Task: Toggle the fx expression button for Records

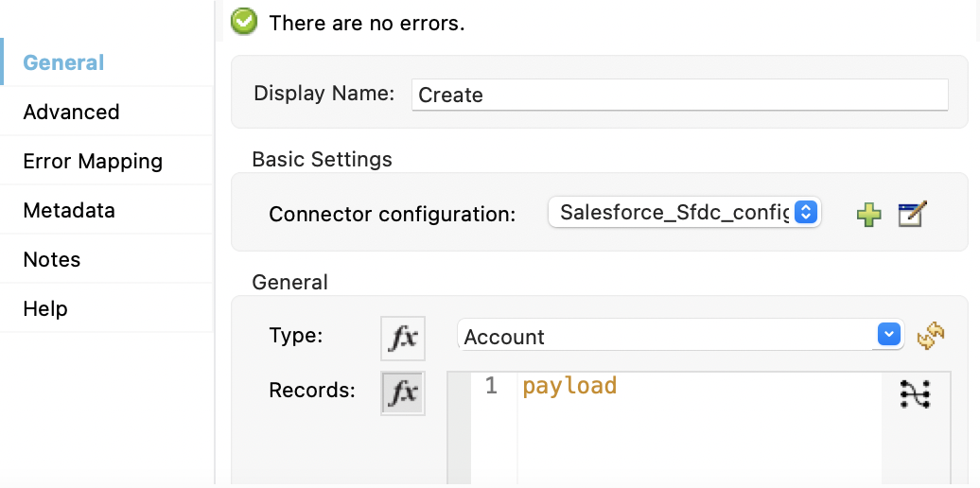Action: point(403,392)
